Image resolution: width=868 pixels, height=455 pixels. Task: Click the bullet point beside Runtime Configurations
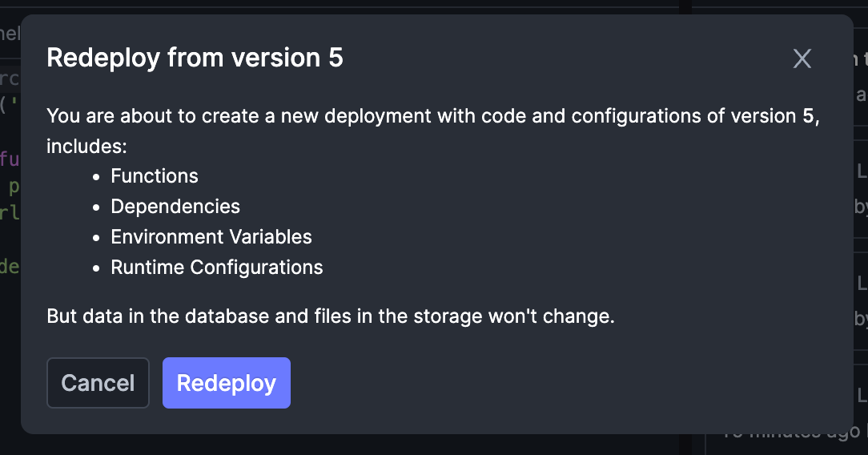97,268
